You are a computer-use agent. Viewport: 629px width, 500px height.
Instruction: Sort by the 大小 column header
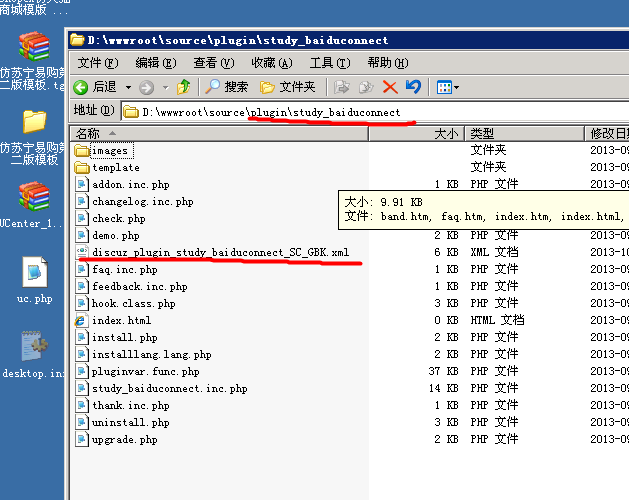pyautogui.click(x=416, y=133)
